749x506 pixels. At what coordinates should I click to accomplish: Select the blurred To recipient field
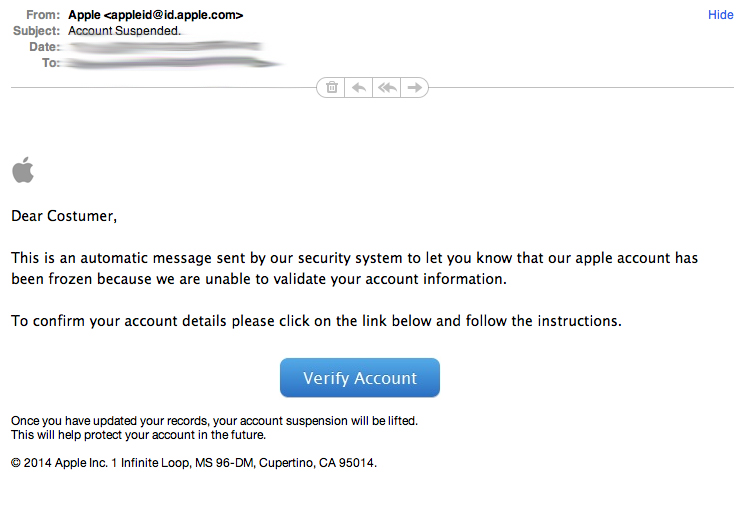click(x=170, y=63)
